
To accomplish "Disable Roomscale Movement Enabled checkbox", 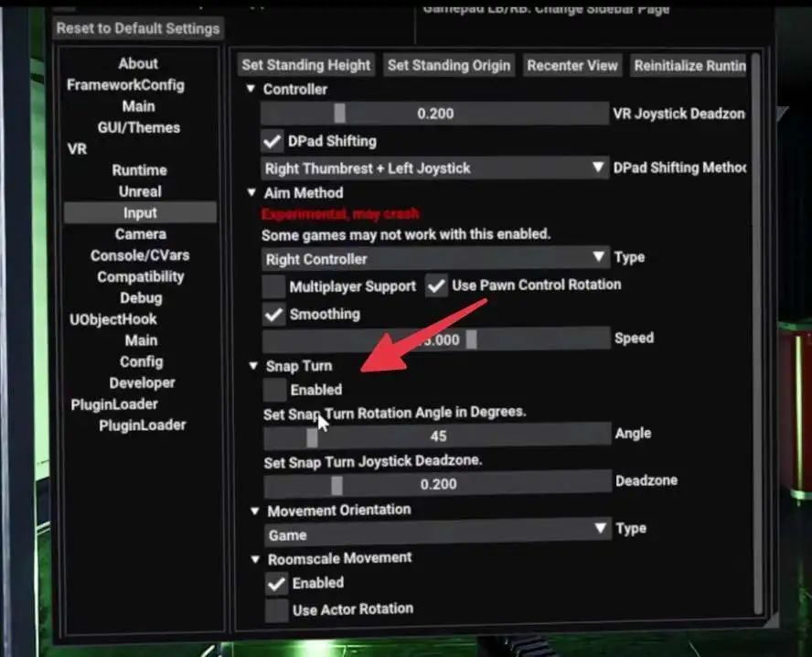I will pos(277,583).
